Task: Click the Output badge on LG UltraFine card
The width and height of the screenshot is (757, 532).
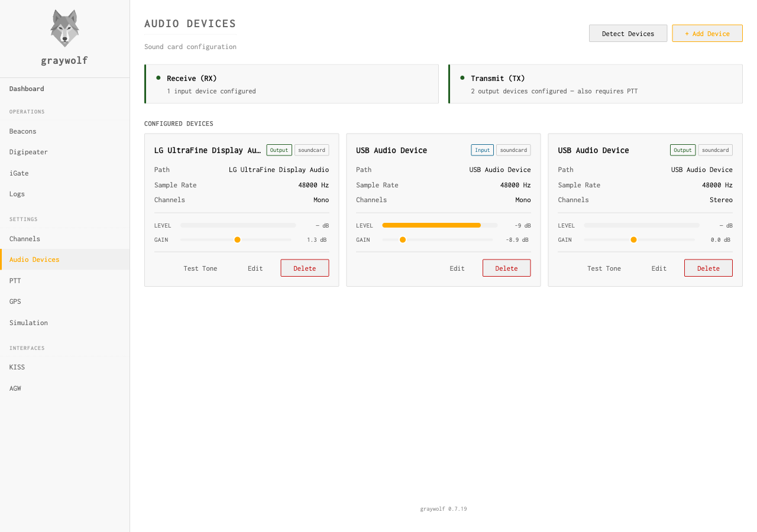Action: 279,150
